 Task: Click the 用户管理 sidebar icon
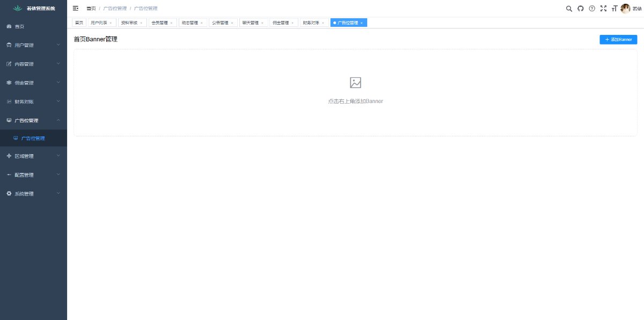point(9,45)
